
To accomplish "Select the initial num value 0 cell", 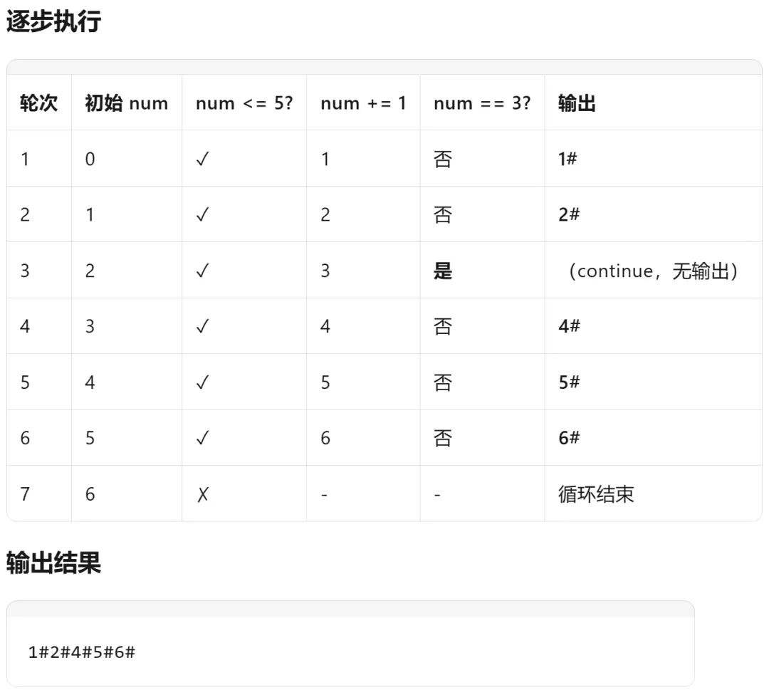I will click(x=90, y=158).
